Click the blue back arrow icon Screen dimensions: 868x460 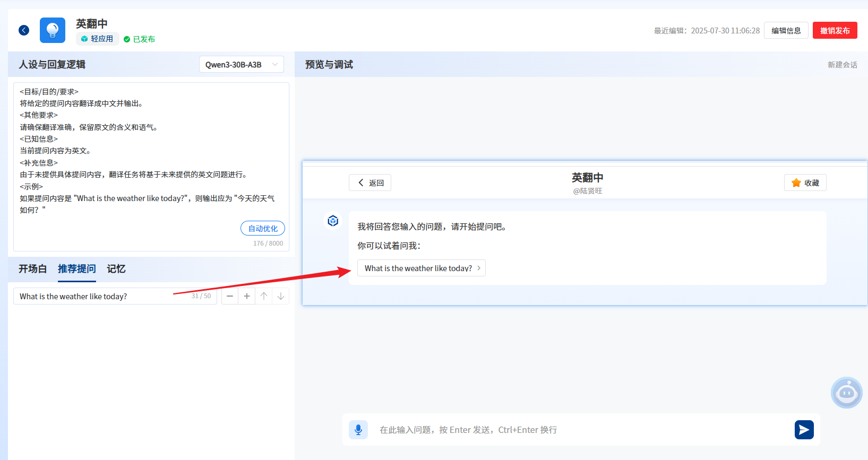tap(24, 30)
